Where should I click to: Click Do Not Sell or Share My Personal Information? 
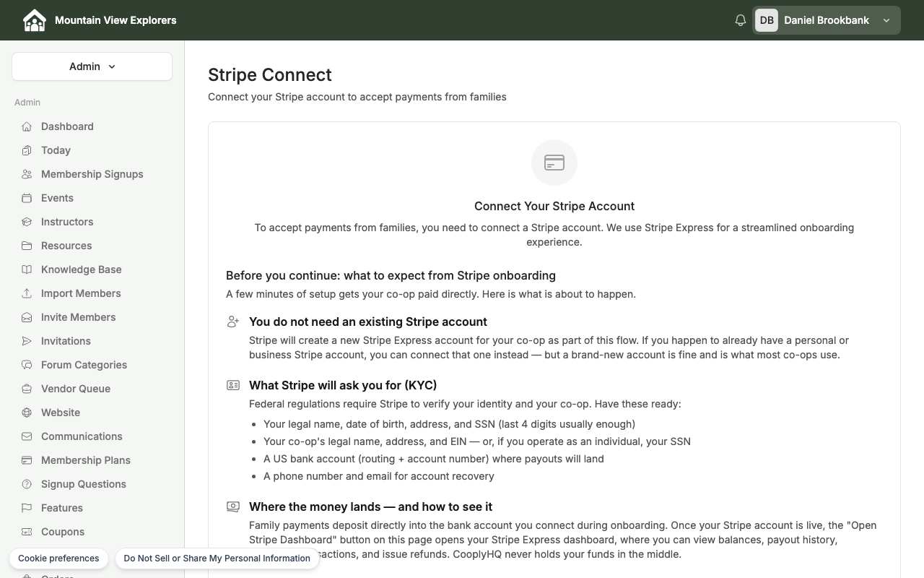pos(217,558)
